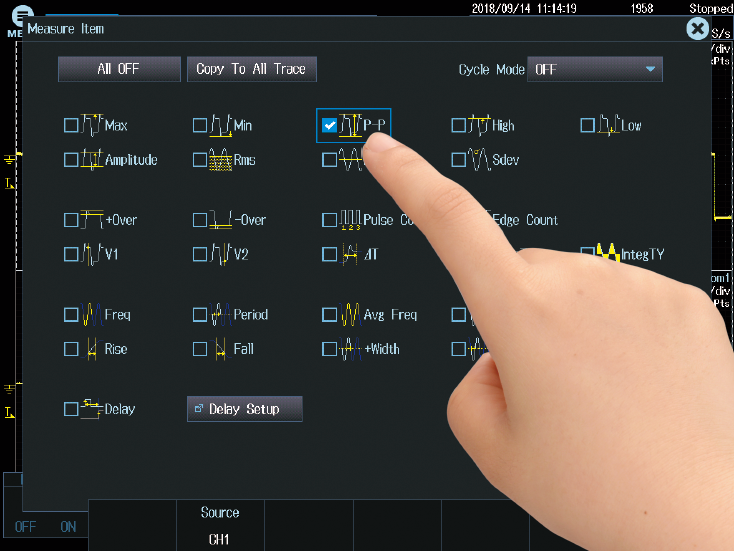Click the Min waveform icon
Image resolution: width=734 pixels, height=551 pixels.
point(220,125)
